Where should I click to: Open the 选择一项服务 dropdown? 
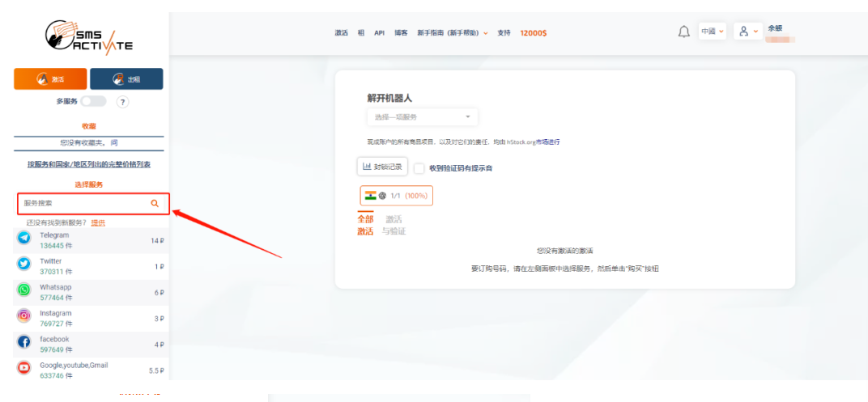pos(422,117)
